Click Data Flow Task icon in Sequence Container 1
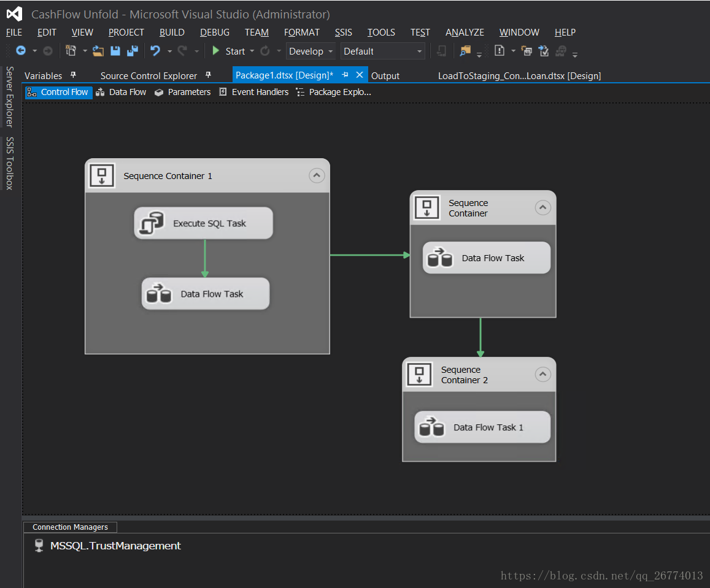This screenshot has height=588, width=710. coord(159,293)
